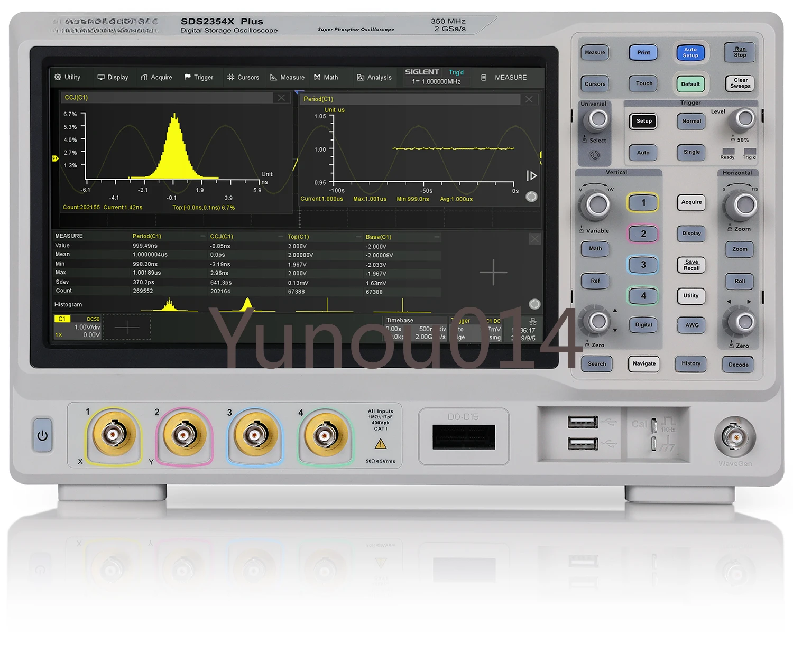Toggle channel 1 yellow button
793x672 pixels.
(643, 202)
